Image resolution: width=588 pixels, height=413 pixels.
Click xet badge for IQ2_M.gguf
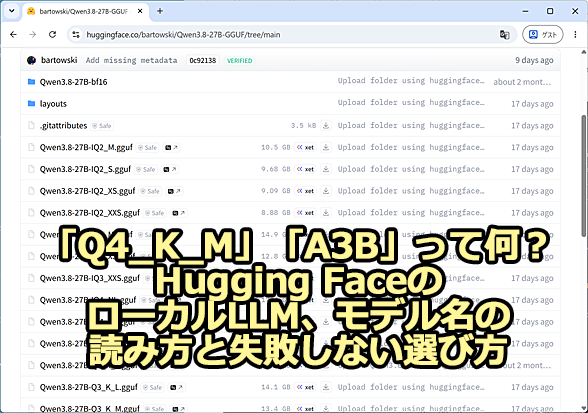tap(305, 147)
